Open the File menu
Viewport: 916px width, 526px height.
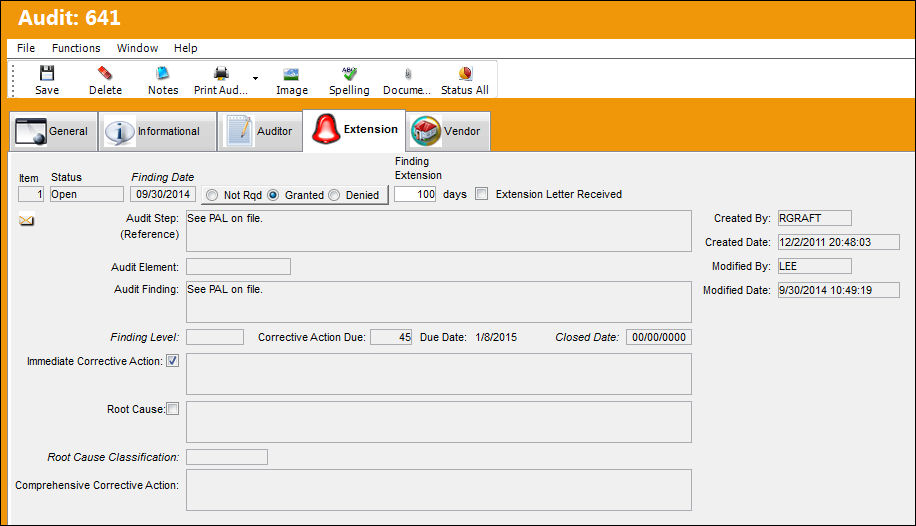tap(26, 48)
